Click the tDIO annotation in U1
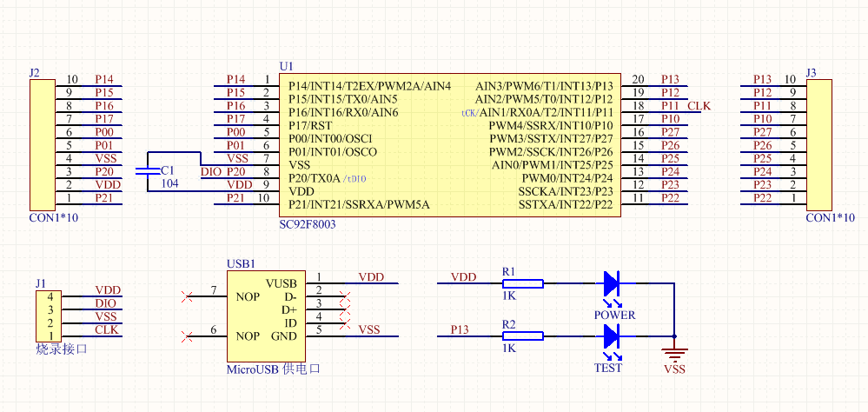The width and height of the screenshot is (868, 412). point(354,179)
